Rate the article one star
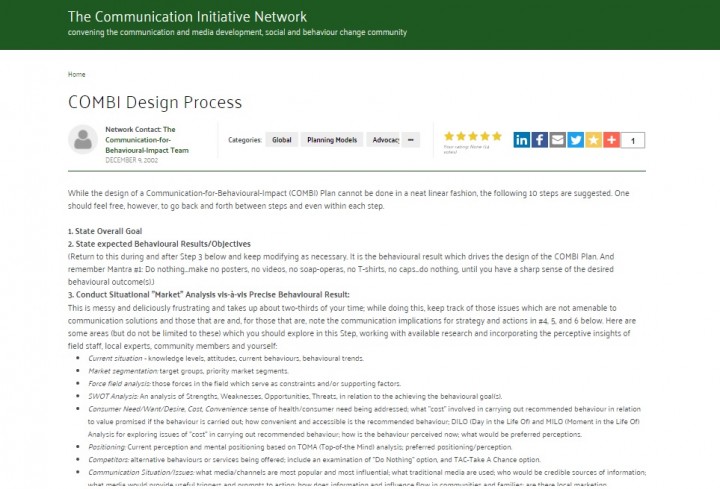The height and width of the screenshot is (489, 720). [x=450, y=136]
